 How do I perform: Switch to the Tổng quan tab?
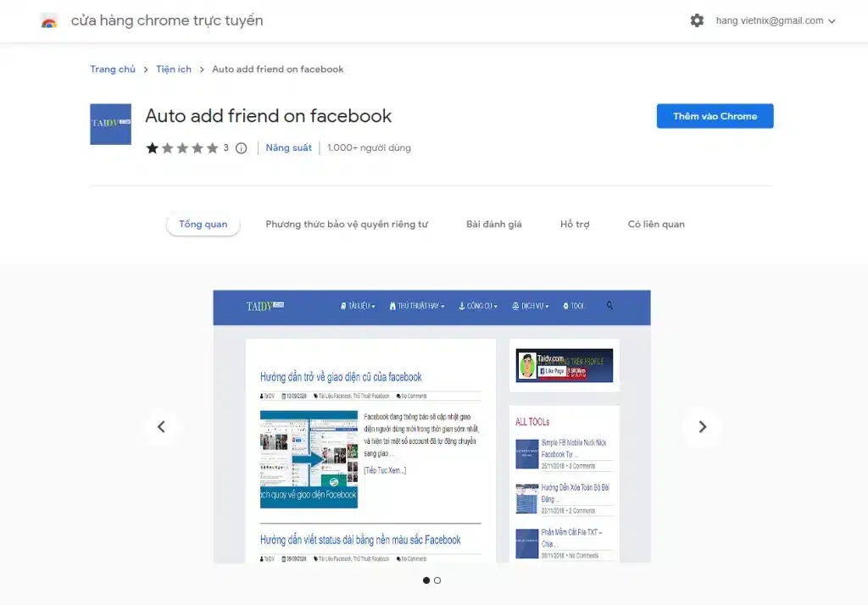(203, 225)
